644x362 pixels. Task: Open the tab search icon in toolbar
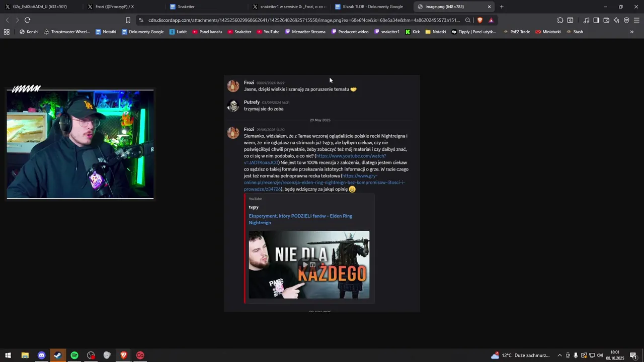(570, 20)
